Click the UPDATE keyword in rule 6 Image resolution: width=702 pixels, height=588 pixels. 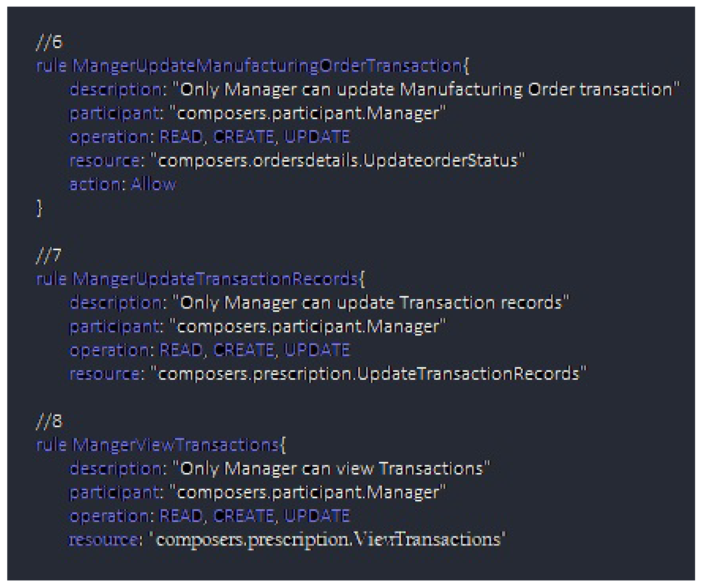tap(316, 137)
